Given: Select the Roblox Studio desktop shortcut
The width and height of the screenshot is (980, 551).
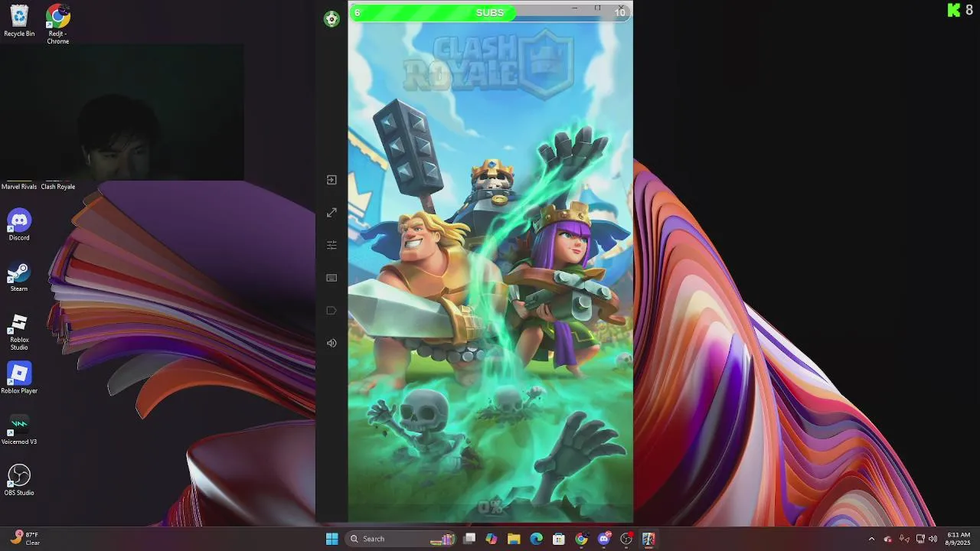Looking at the screenshot, I should click(x=19, y=331).
